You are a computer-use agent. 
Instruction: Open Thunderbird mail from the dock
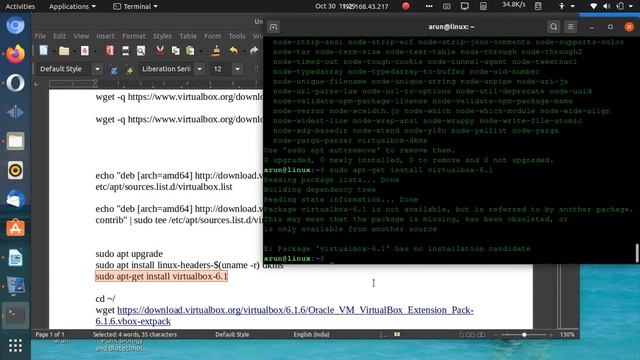tap(16, 199)
